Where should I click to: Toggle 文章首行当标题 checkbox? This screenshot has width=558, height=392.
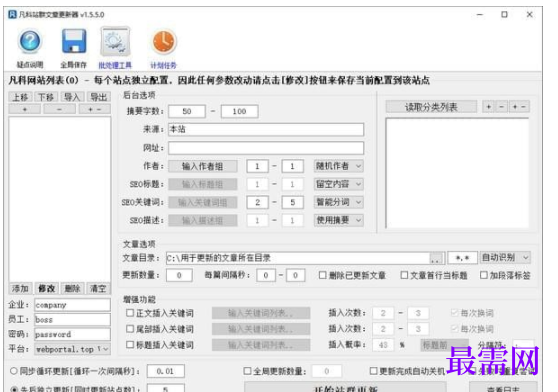pos(404,275)
